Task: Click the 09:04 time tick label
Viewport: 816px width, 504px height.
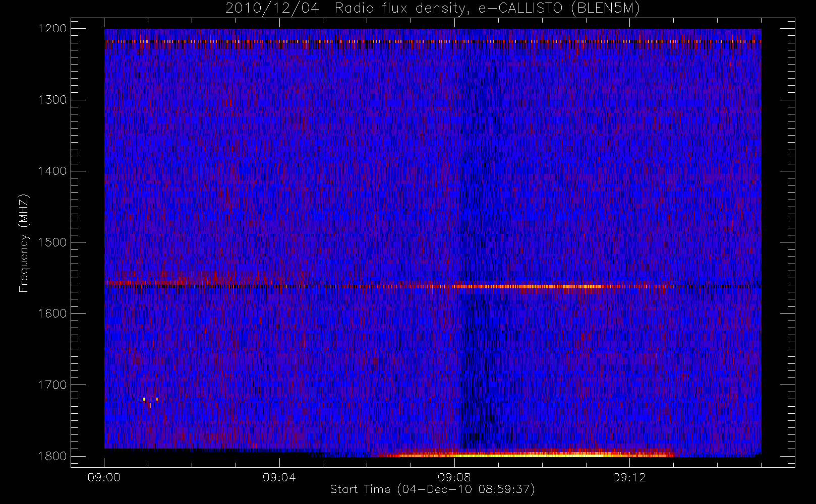Action: (279, 477)
